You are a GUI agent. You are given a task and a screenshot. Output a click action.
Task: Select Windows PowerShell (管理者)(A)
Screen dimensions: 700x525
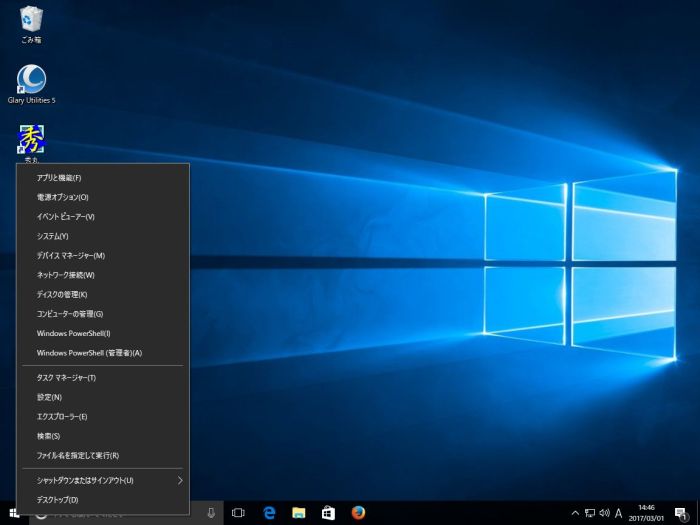pos(89,352)
